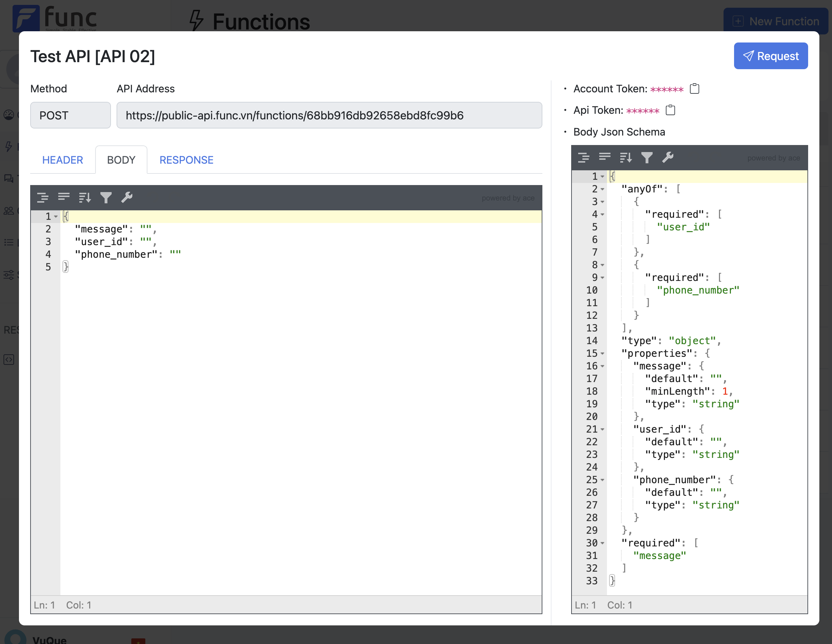Click compact JSON icon in body editor
Screen dimensions: 832x644
click(64, 197)
